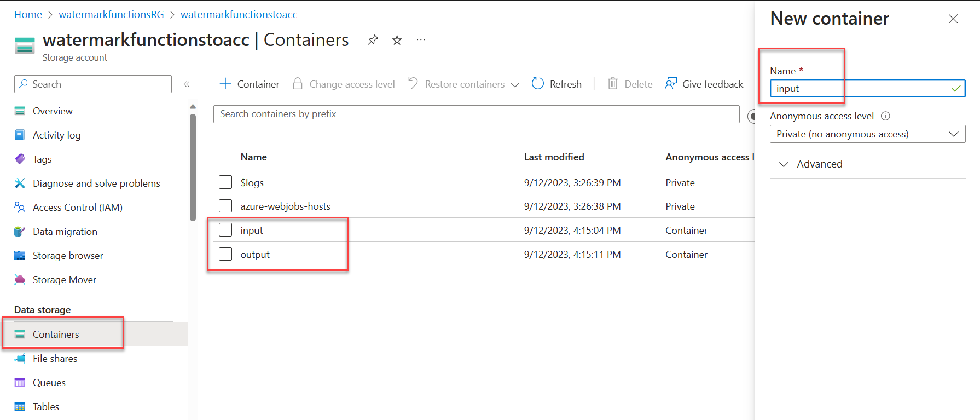This screenshot has width=980, height=420.
Task: Open the $logs container name
Action: (252, 183)
